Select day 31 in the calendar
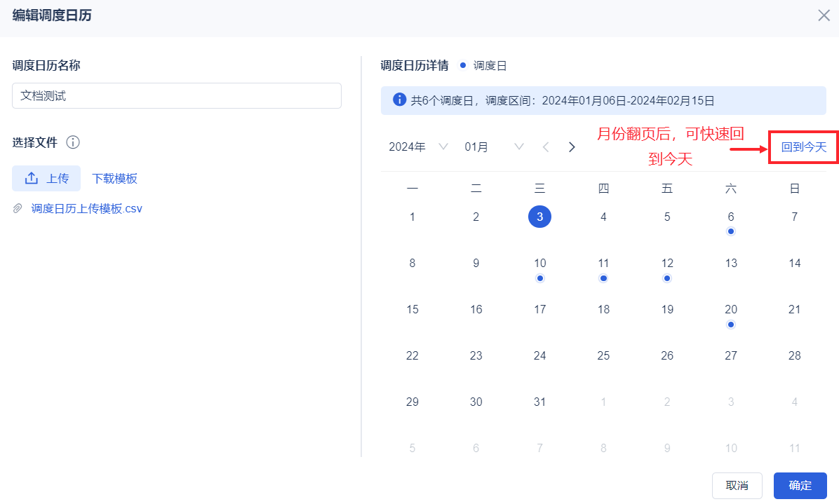839x504 pixels. (539, 402)
